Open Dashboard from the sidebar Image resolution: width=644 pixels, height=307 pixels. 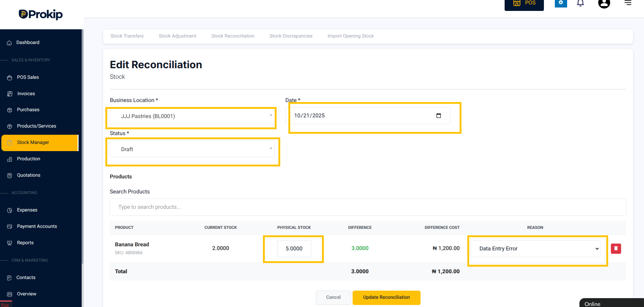point(28,43)
